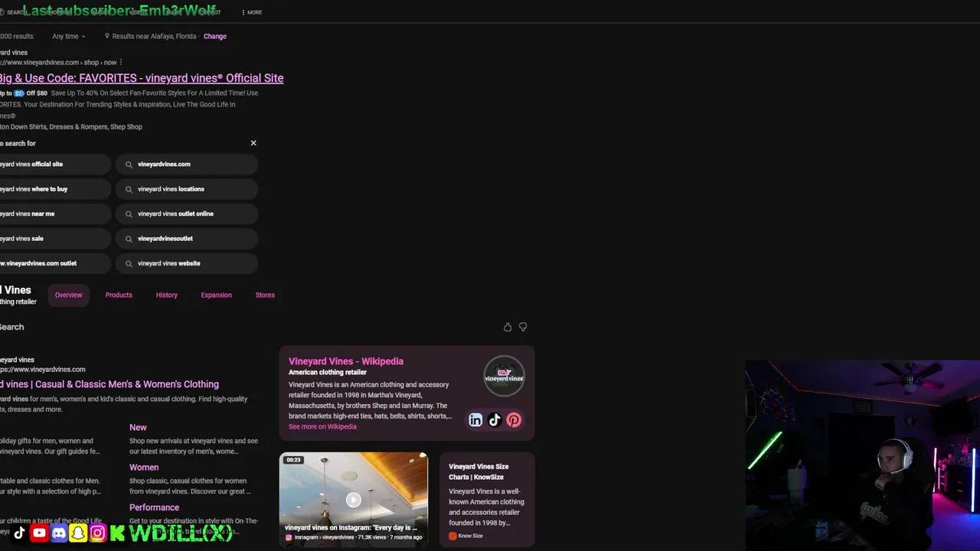The width and height of the screenshot is (980, 551).
Task: Switch to the Expansion tab
Action: [216, 295]
